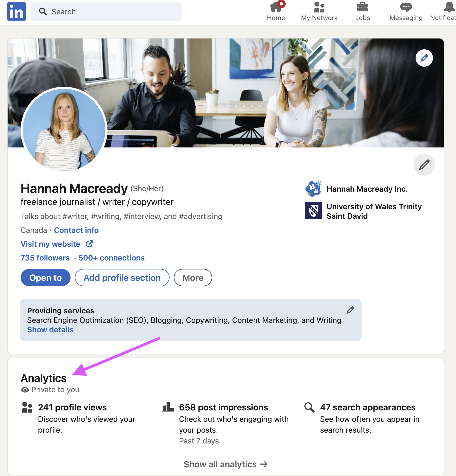Click Add profile section button
This screenshot has width=456, height=476.
(122, 278)
